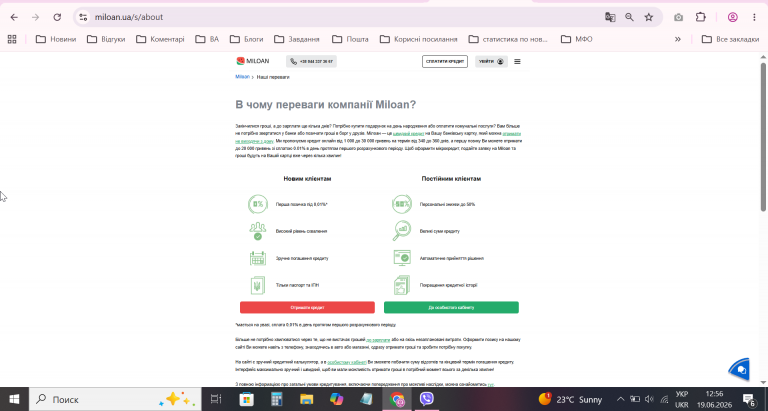Open the 'Новини' bookmark folder
This screenshot has height=411, width=768.
(56, 39)
